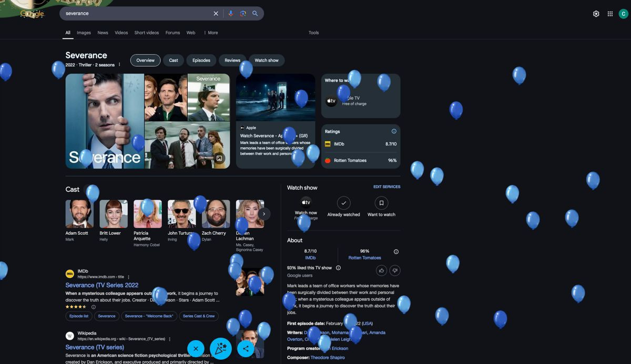Click the info icon beside the About ratings
Image resolution: width=631 pixels, height=364 pixels.
point(396,252)
